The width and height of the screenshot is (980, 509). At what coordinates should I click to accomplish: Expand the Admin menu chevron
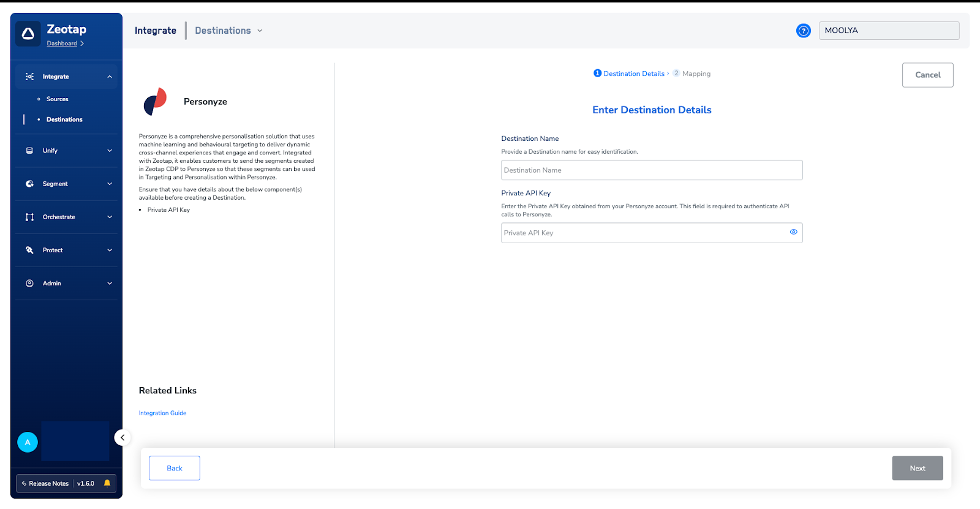[110, 283]
